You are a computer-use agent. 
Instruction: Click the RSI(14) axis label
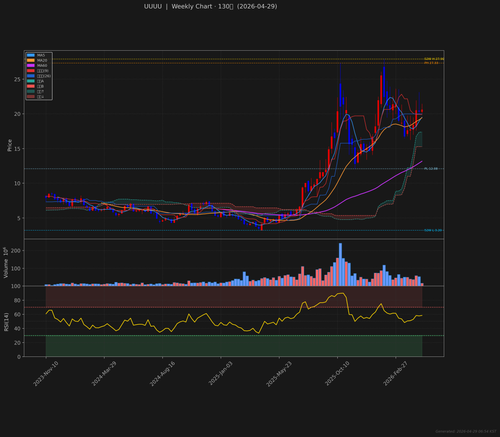(6, 322)
